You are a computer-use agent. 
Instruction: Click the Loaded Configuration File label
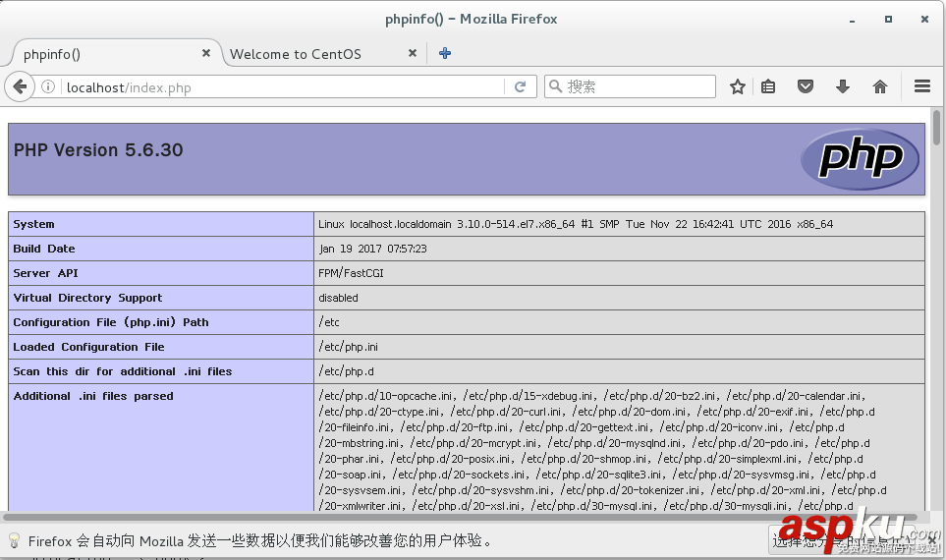click(x=88, y=347)
